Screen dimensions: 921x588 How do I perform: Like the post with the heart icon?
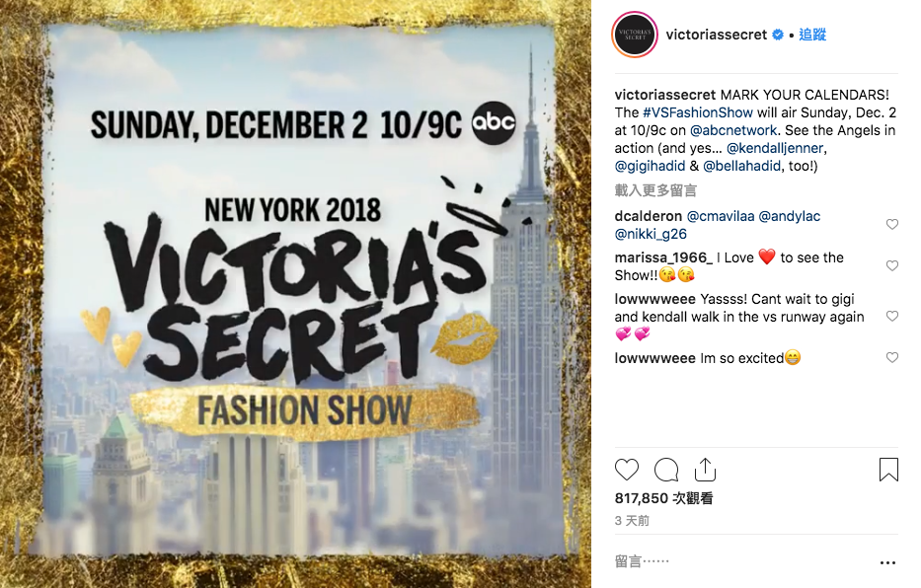point(626,470)
